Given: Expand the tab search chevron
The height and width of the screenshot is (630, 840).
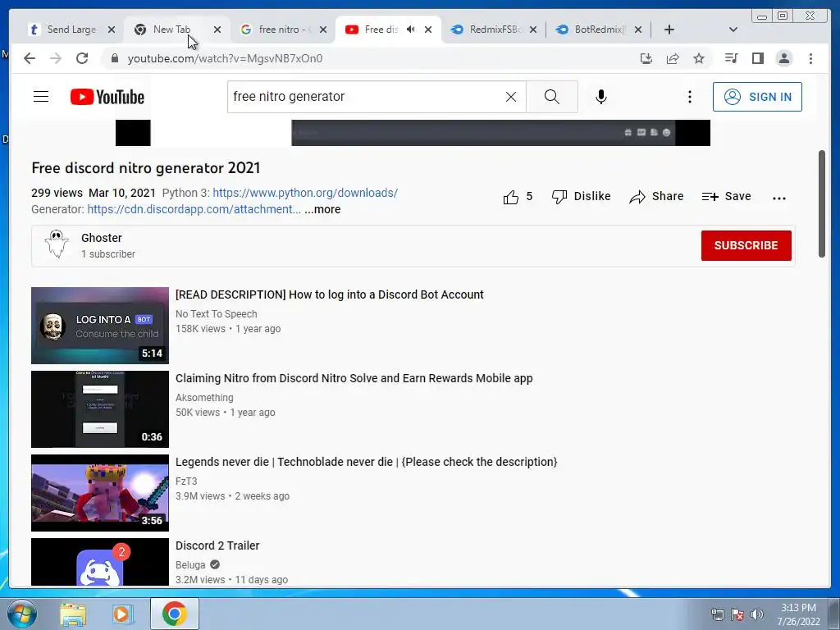Looking at the screenshot, I should pos(733,30).
